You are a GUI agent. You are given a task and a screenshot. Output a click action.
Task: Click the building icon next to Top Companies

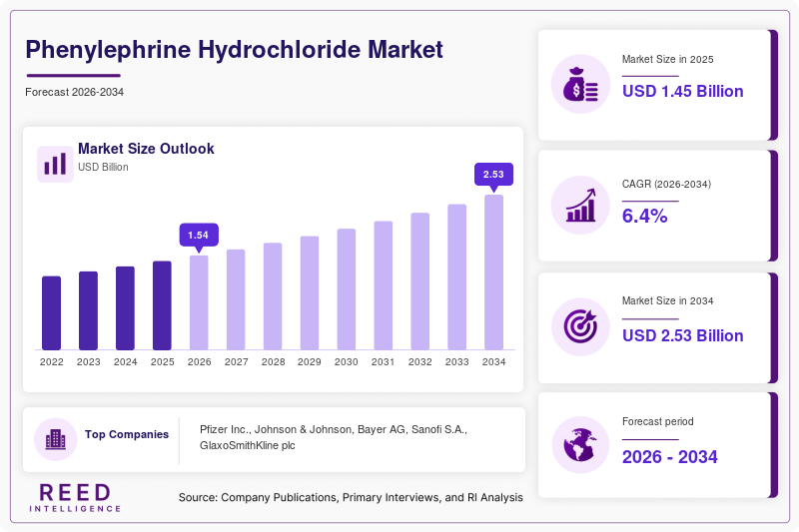coord(56,439)
